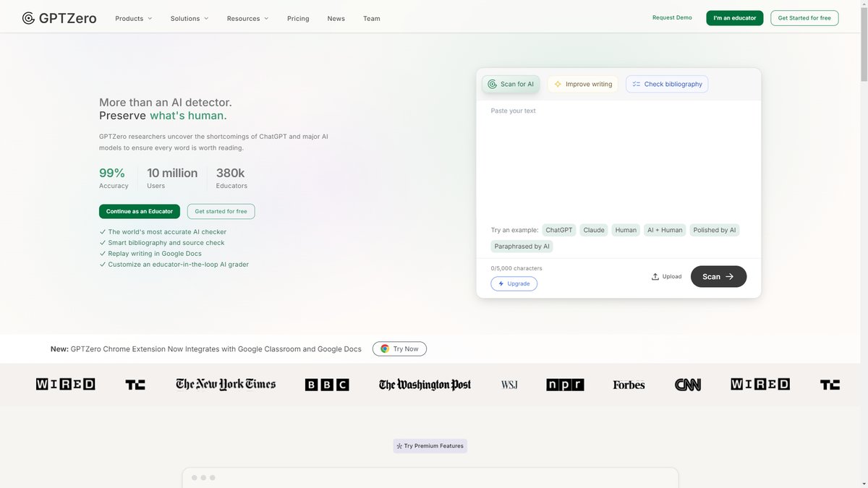Viewport: 868px width, 488px height.
Task: Click the 10 million Users statistic
Action: click(x=172, y=178)
